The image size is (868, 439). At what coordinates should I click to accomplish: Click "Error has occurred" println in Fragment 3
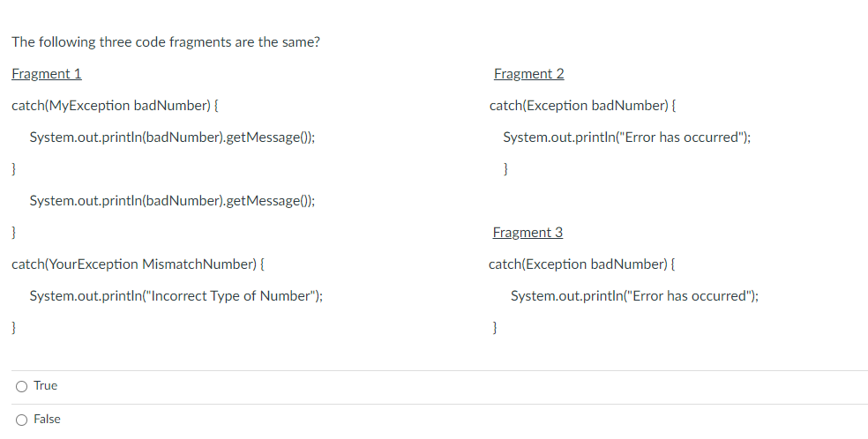pos(634,296)
